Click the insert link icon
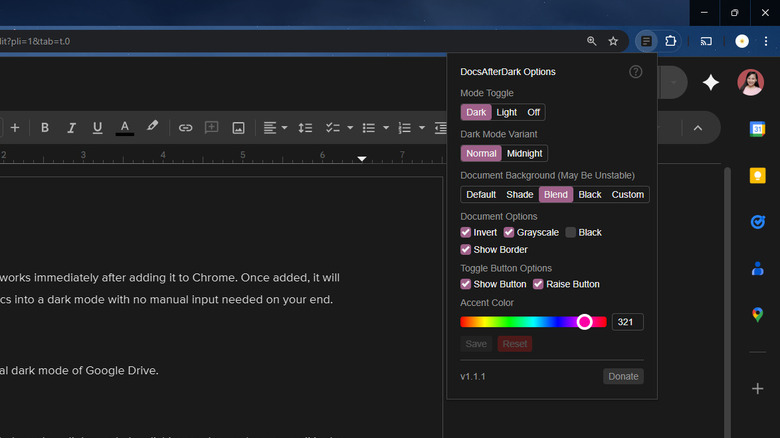Image resolution: width=780 pixels, height=438 pixels. [x=185, y=128]
